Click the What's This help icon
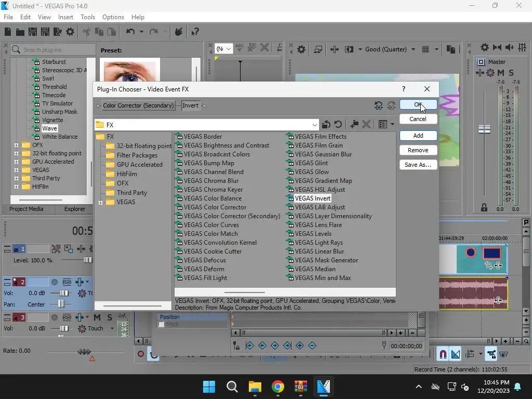Image resolution: width=532 pixels, height=399 pixels. coord(195,32)
